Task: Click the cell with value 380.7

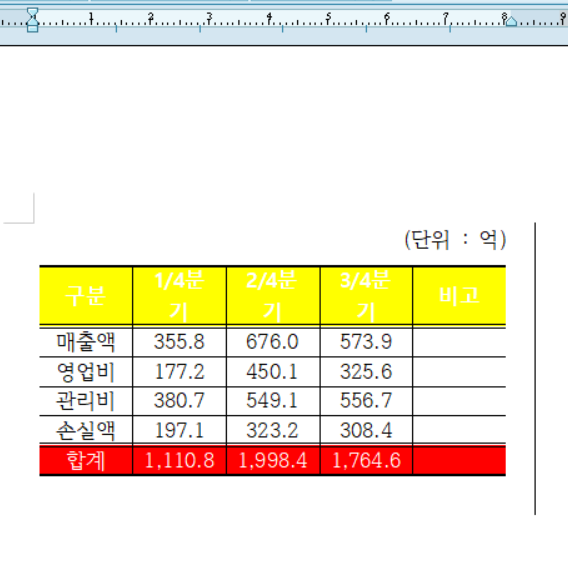Action: pos(179,401)
